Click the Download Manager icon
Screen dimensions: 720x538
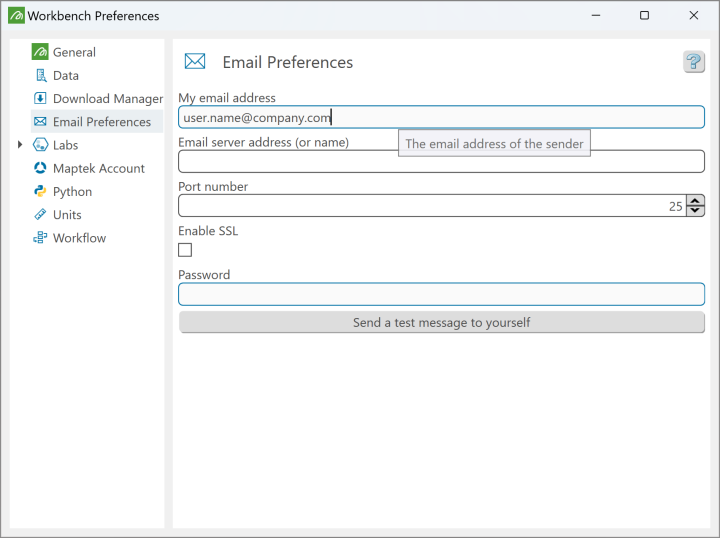(40, 98)
